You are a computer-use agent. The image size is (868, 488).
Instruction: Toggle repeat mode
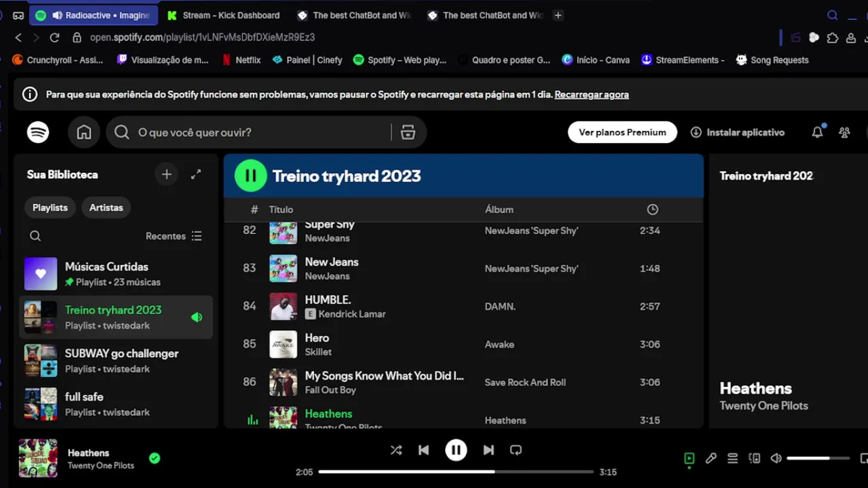coord(516,449)
